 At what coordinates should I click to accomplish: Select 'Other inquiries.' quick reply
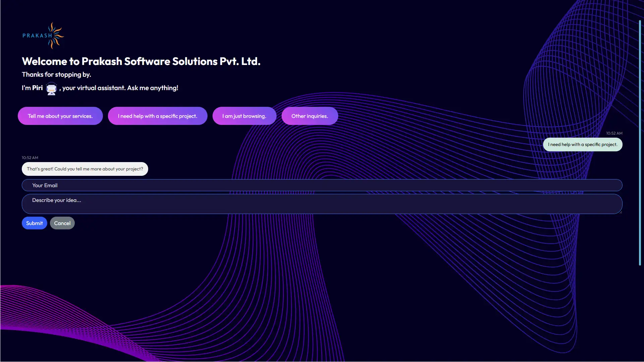tap(310, 116)
